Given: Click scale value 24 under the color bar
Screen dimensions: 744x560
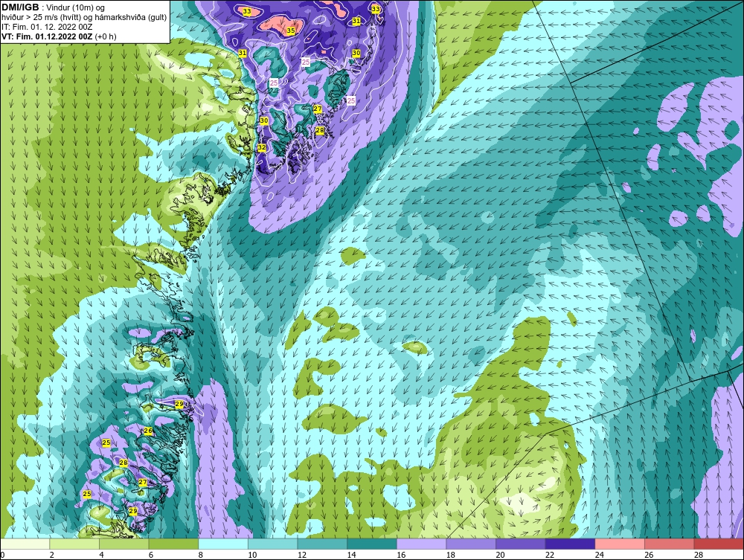Looking at the screenshot, I should [599, 555].
